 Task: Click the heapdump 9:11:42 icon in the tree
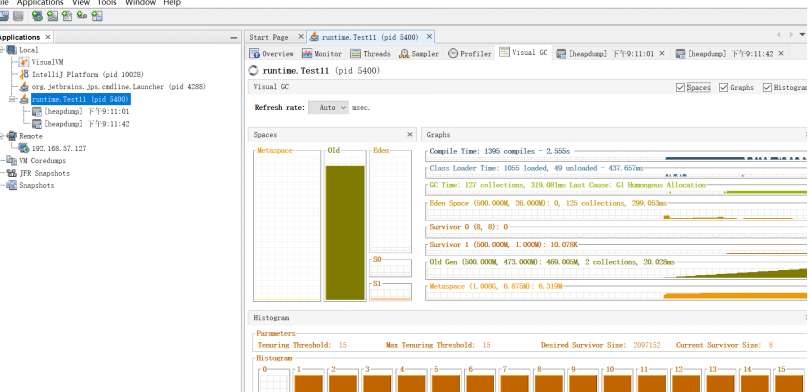click(37, 124)
